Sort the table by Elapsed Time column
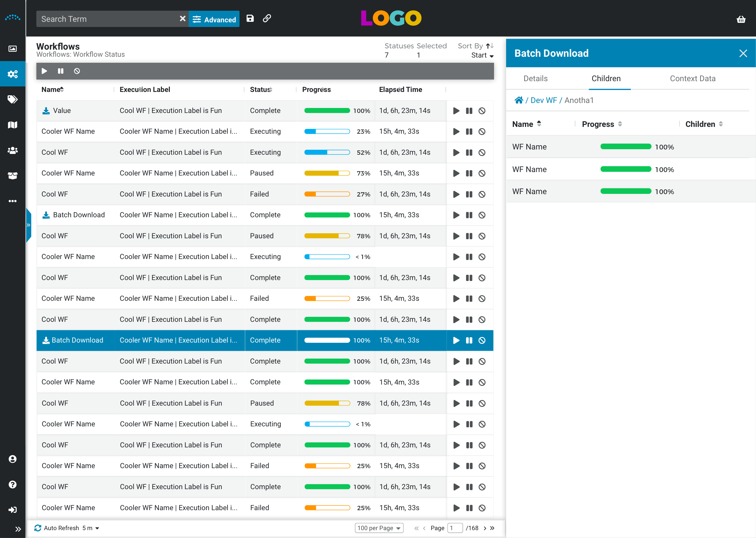Image resolution: width=756 pixels, height=538 pixels. coord(400,89)
